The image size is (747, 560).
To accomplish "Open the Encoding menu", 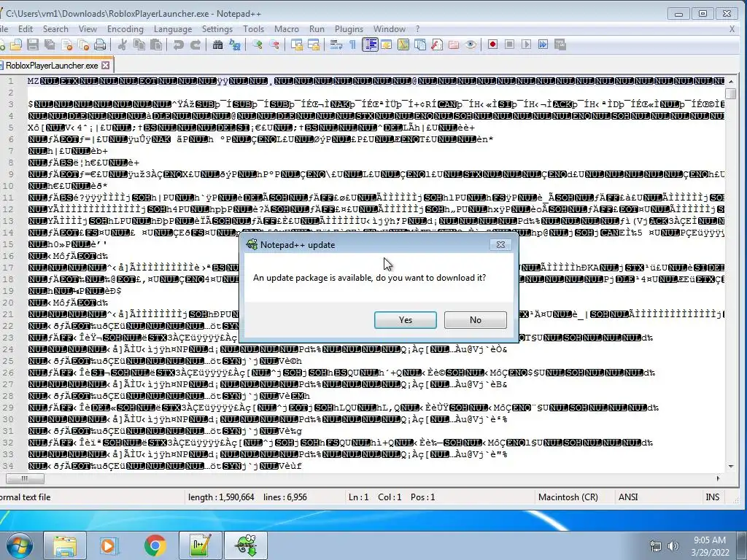I will (x=125, y=29).
